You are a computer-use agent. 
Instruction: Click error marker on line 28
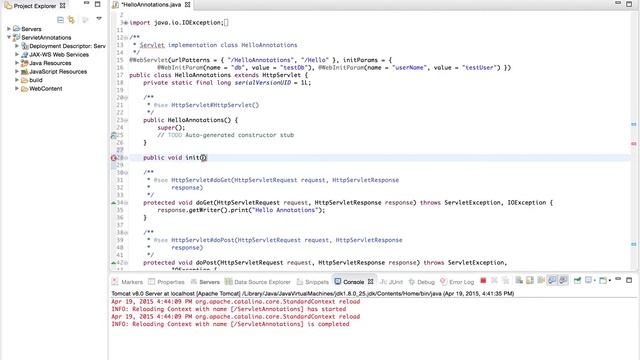pos(114,158)
